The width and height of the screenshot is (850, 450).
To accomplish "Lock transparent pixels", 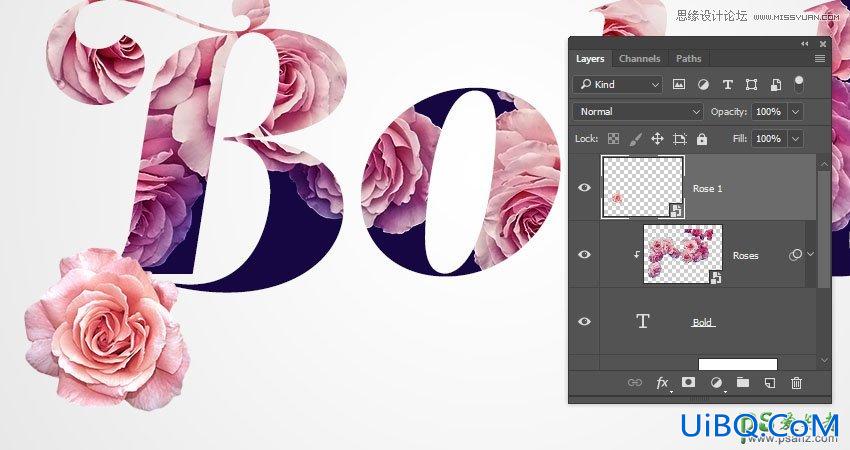I will click(x=613, y=139).
